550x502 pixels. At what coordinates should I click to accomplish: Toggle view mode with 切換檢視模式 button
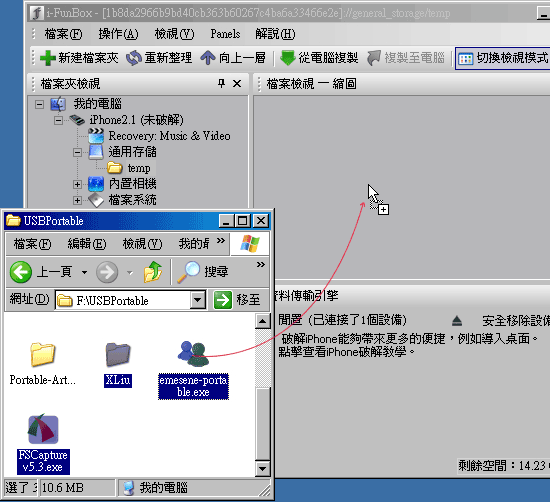click(503, 58)
